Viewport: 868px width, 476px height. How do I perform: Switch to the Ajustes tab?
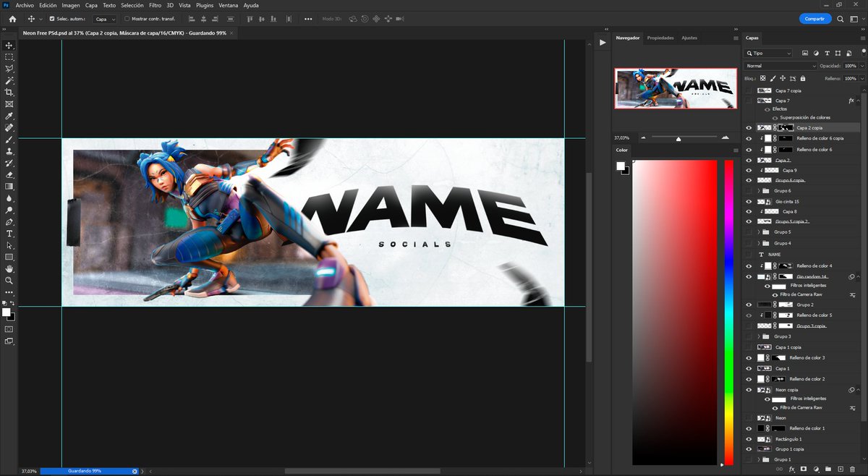click(x=689, y=38)
